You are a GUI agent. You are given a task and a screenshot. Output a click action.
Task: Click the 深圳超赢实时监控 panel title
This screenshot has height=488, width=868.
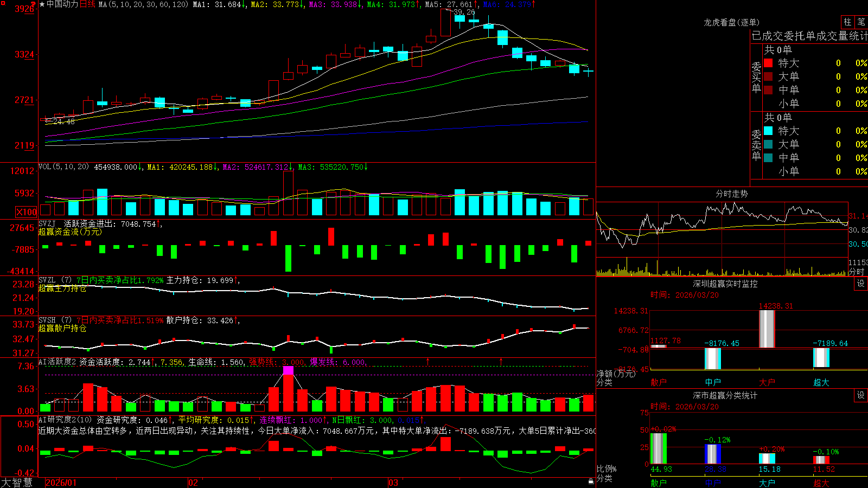click(x=725, y=284)
